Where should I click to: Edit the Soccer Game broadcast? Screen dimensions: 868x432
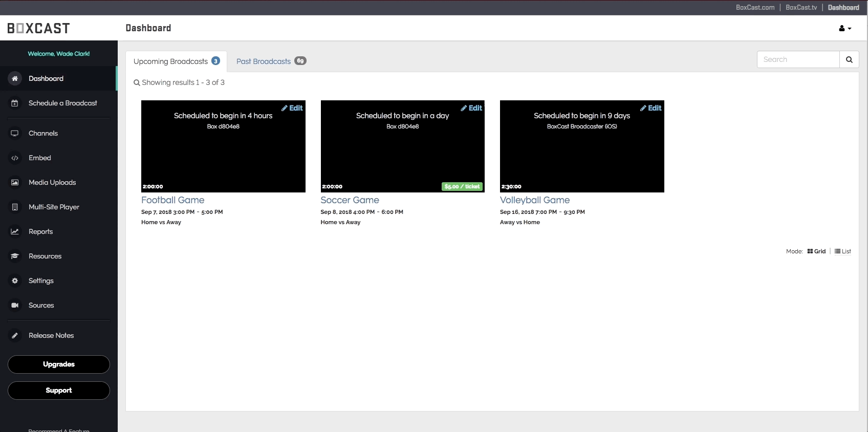click(471, 108)
